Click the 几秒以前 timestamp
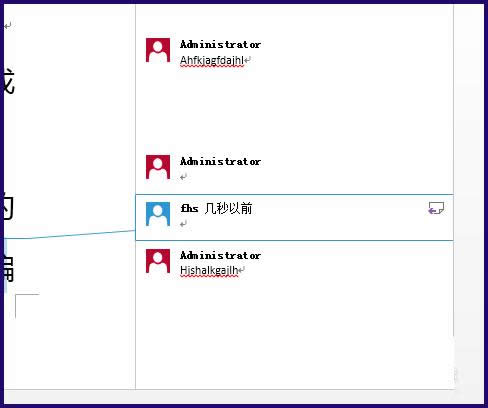This screenshot has height=408, width=488. pyautogui.click(x=228, y=209)
